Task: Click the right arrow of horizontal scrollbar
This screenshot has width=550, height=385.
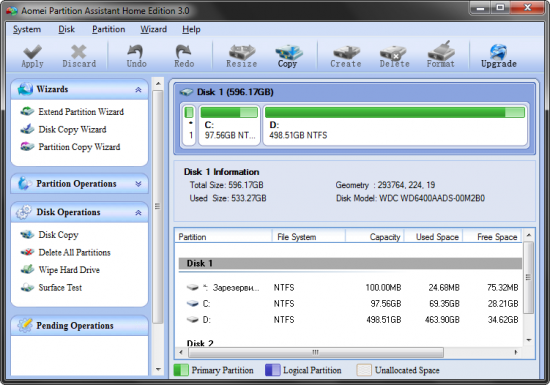Action: coord(516,352)
